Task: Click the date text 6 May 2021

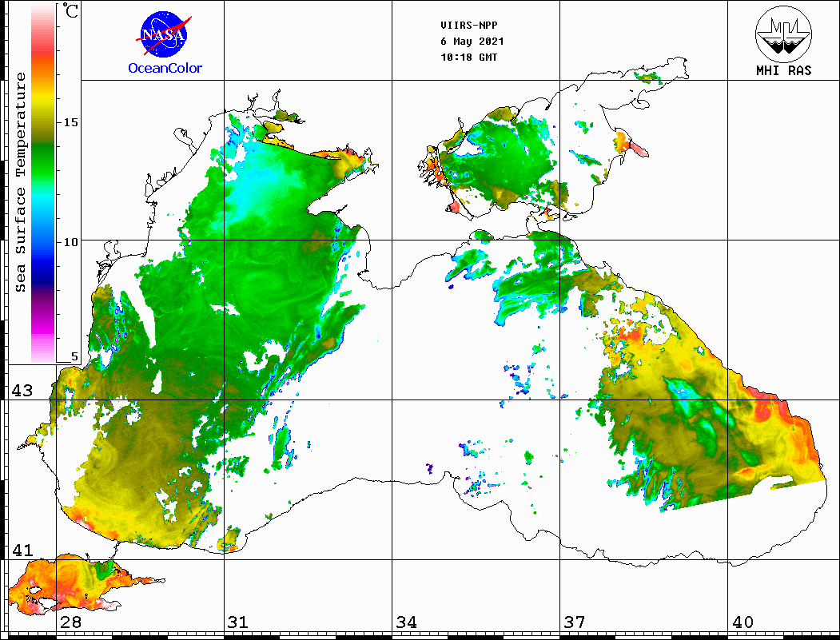Action: coord(472,42)
